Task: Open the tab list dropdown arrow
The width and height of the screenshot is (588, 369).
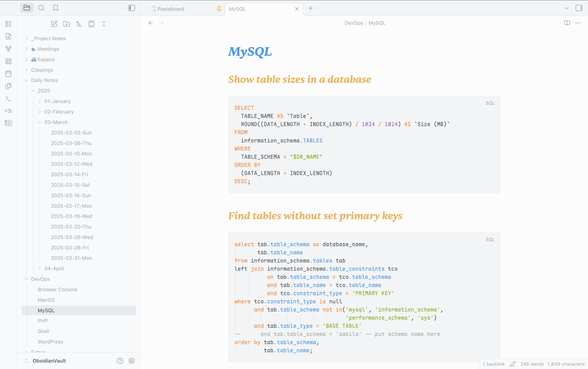Action: coord(566,8)
